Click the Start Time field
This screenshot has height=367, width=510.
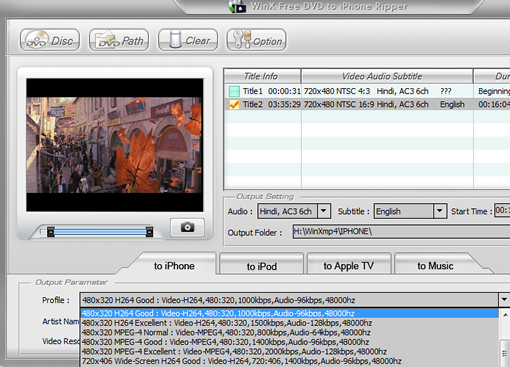click(x=502, y=211)
